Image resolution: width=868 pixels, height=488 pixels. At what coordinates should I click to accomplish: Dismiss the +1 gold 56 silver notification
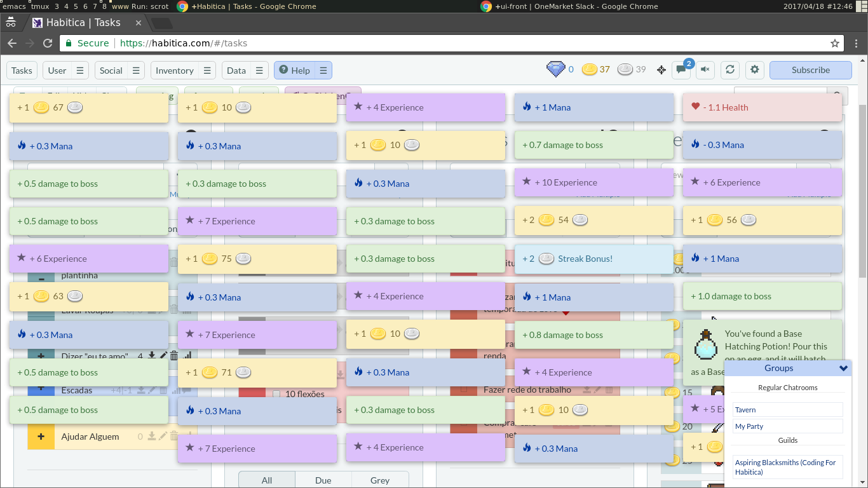(763, 220)
